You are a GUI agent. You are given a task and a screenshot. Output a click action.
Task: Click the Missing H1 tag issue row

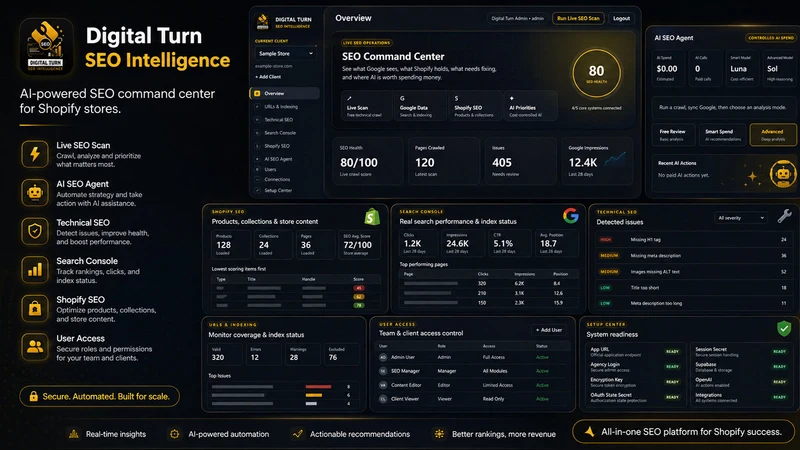tap(693, 239)
